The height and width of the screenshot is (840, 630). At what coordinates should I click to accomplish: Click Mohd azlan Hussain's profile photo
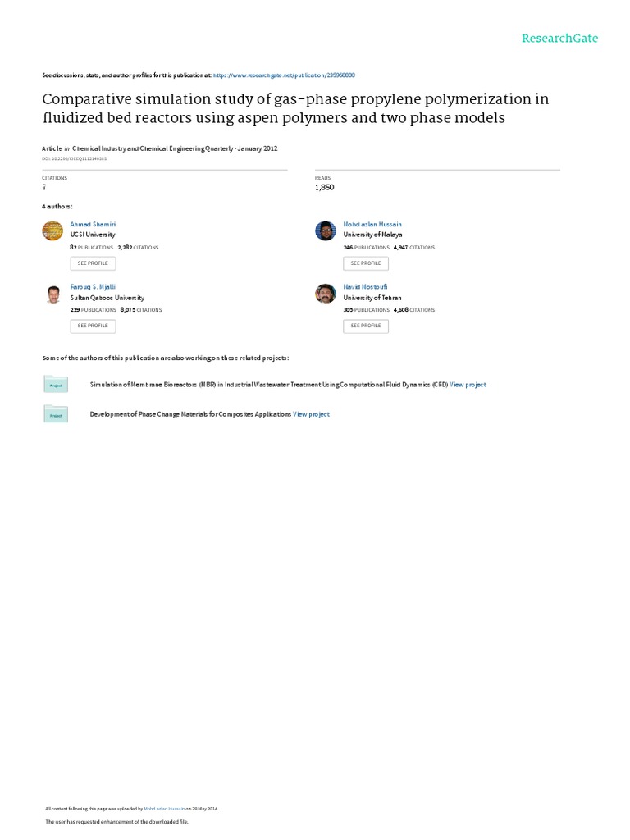pos(326,231)
